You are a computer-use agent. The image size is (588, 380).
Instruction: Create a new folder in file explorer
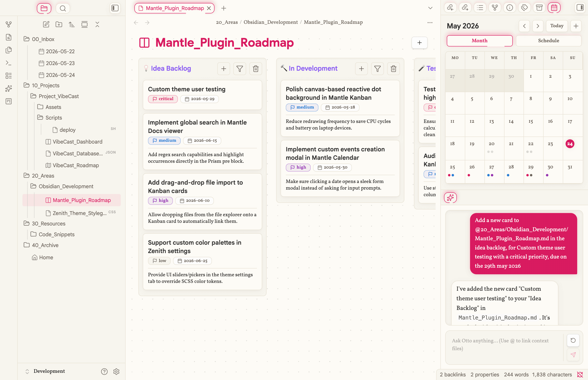pos(59,24)
